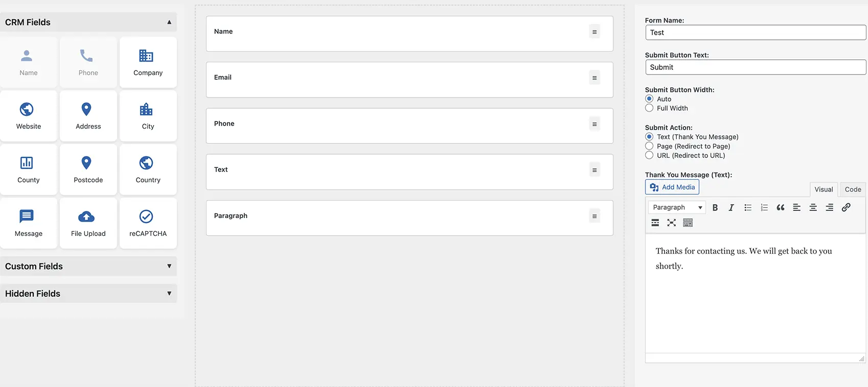Switch to the Code editor tab
This screenshot has height=387, width=868.
[x=853, y=189]
